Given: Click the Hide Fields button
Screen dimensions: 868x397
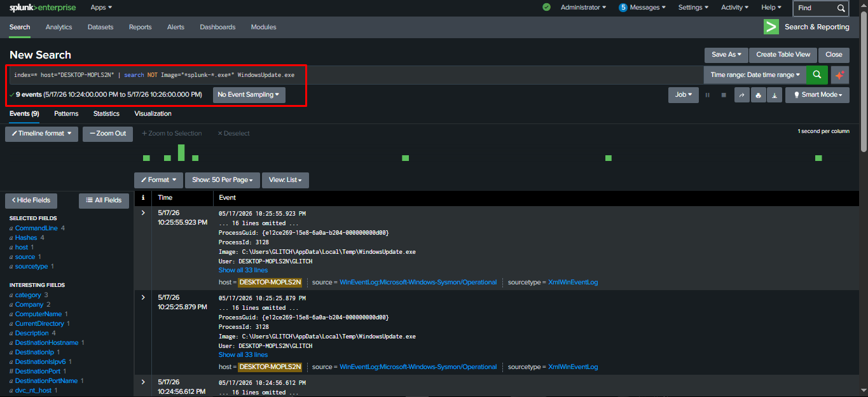Looking at the screenshot, I should tap(31, 200).
